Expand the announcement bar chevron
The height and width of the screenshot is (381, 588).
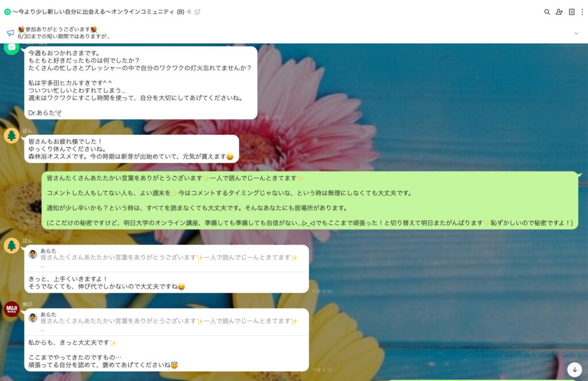point(576,33)
